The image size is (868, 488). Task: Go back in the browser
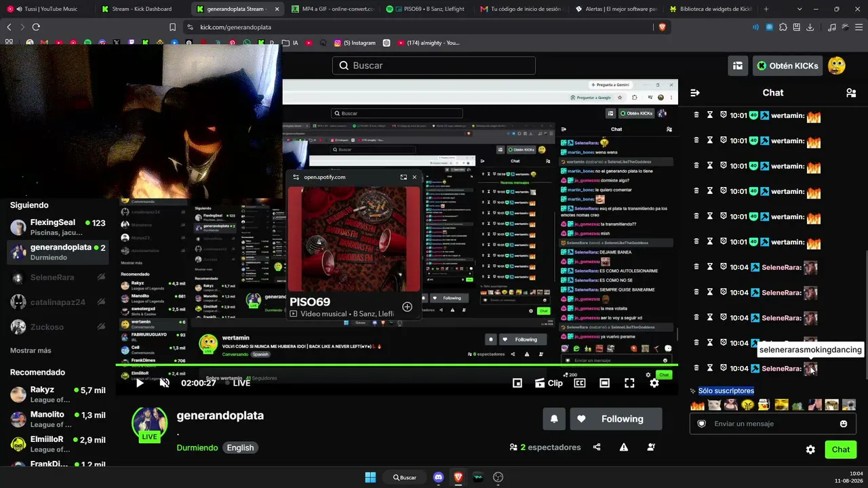pos(9,27)
